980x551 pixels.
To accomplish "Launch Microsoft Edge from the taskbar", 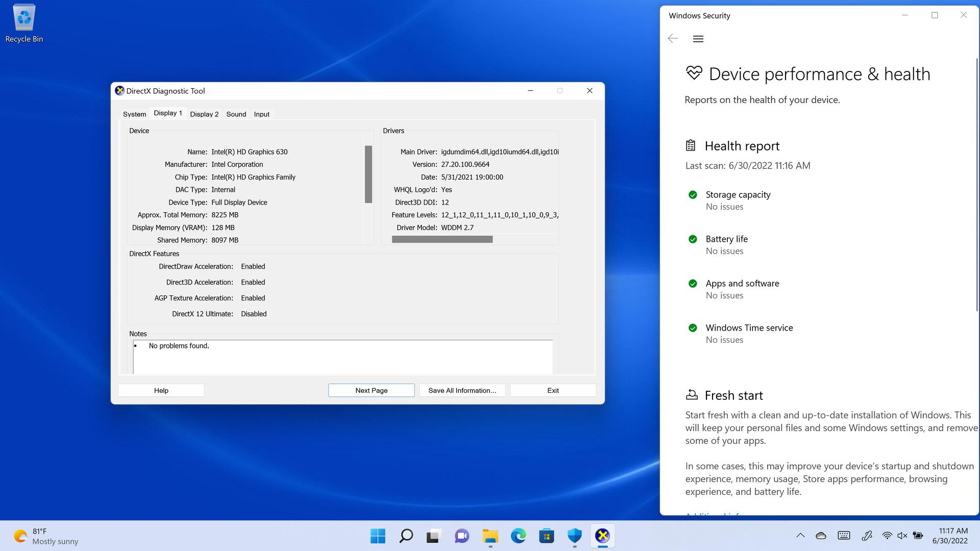I will click(x=518, y=536).
